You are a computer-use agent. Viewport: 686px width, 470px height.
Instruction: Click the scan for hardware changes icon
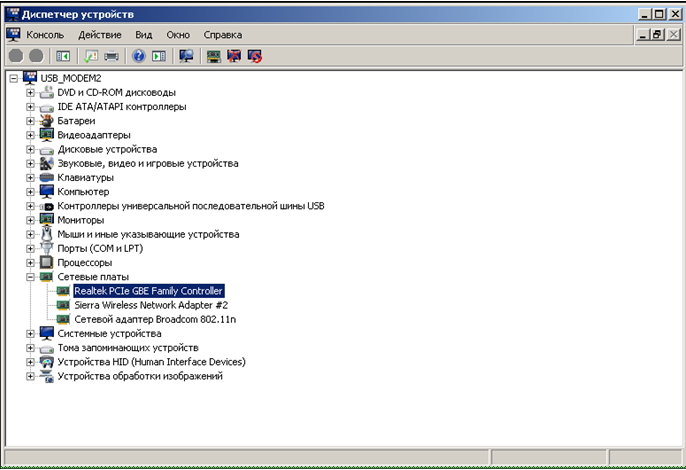tap(186, 56)
